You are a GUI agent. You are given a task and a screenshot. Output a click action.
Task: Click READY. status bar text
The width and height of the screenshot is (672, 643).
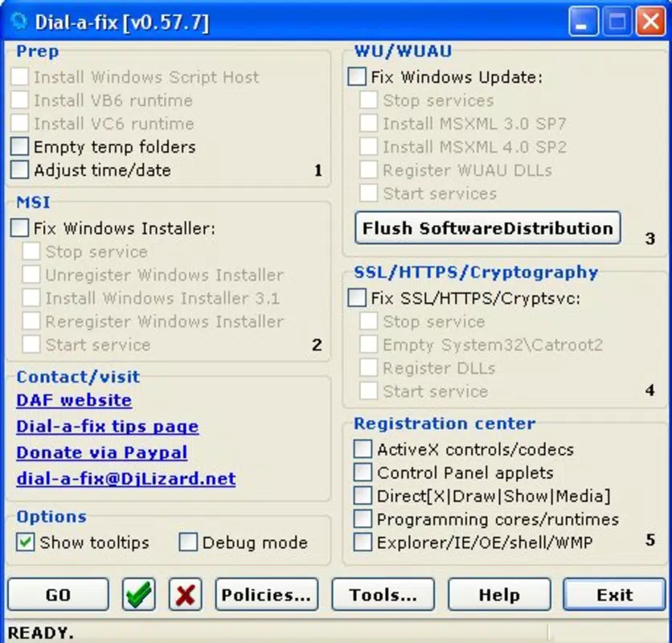tap(41, 633)
